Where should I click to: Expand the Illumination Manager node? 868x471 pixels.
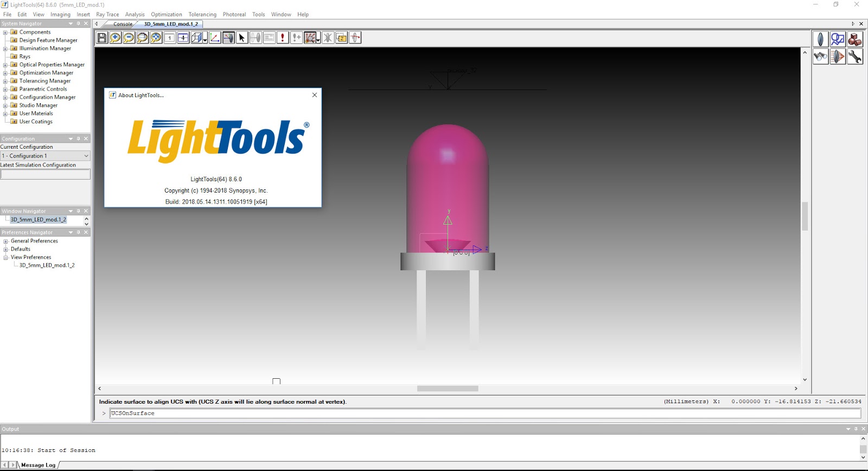5,48
